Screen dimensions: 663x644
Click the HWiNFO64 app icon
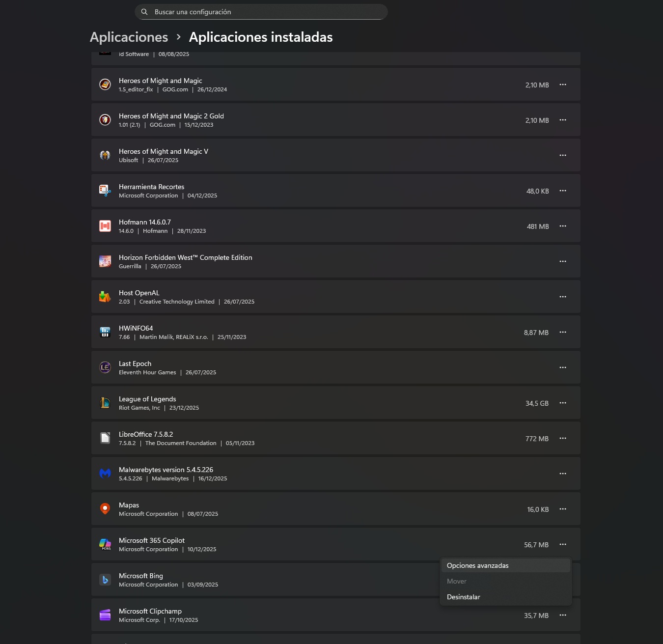tap(105, 332)
